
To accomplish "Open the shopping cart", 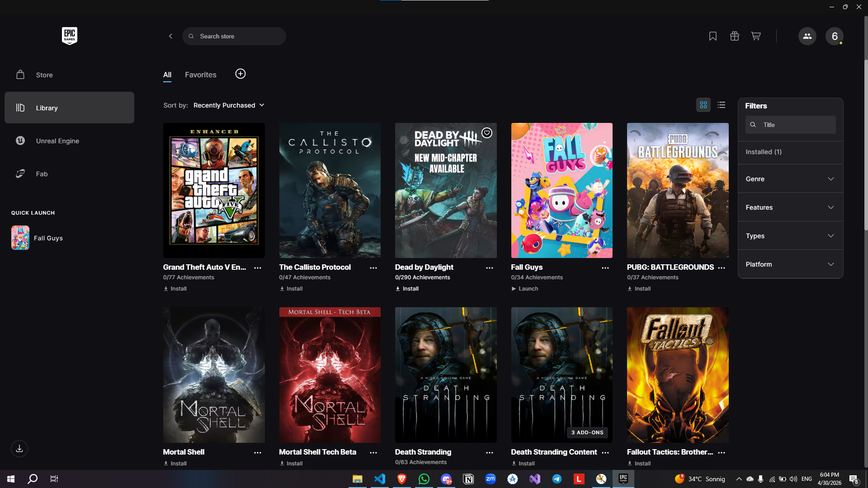I will click(x=756, y=36).
